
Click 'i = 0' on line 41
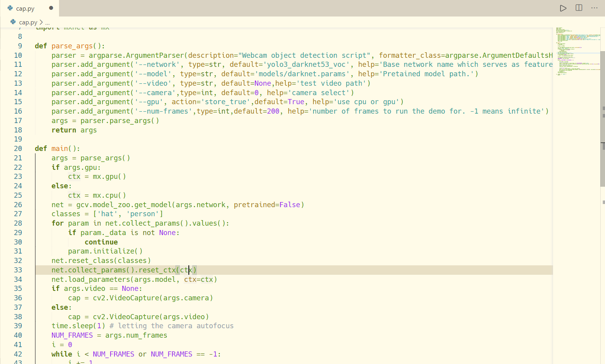coord(62,345)
